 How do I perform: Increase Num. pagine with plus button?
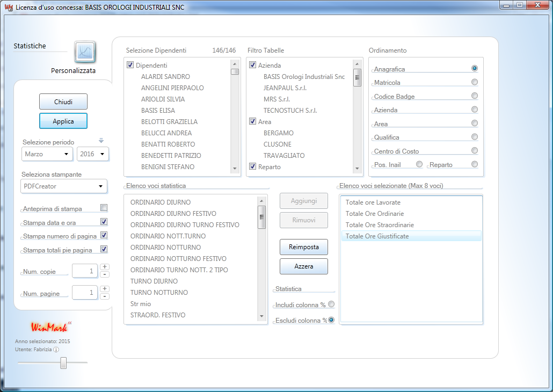click(105, 288)
